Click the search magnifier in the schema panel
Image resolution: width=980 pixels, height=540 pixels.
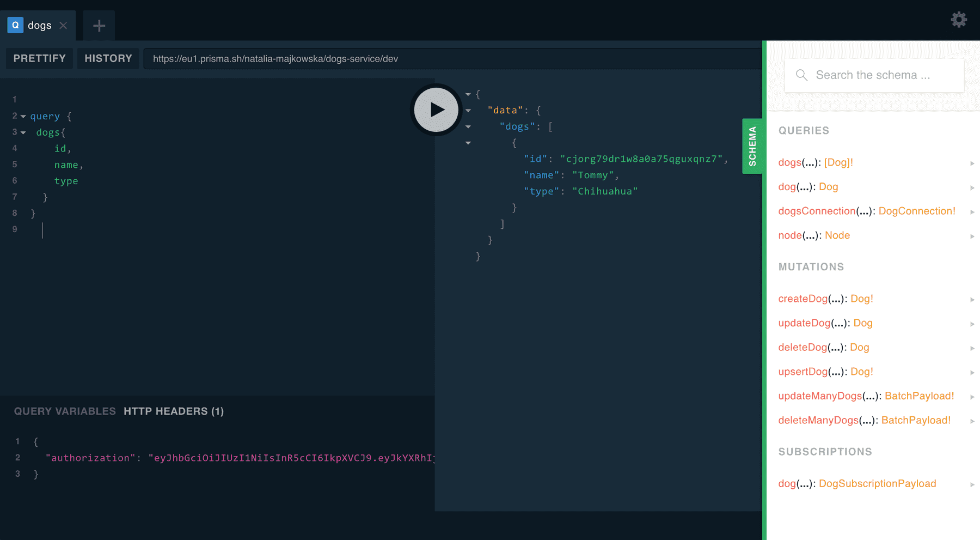(x=801, y=75)
